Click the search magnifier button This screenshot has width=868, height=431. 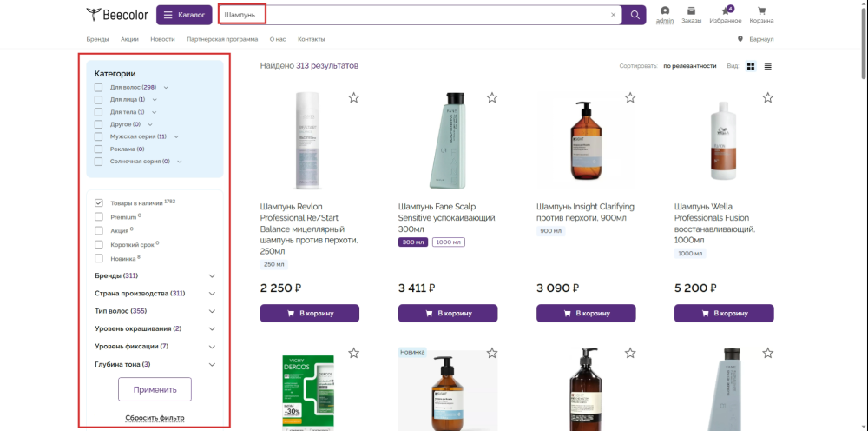(635, 15)
